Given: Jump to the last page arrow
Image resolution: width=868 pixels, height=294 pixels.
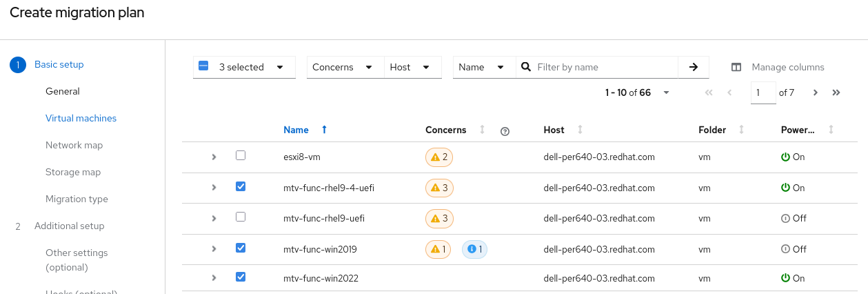Looking at the screenshot, I should [836, 92].
